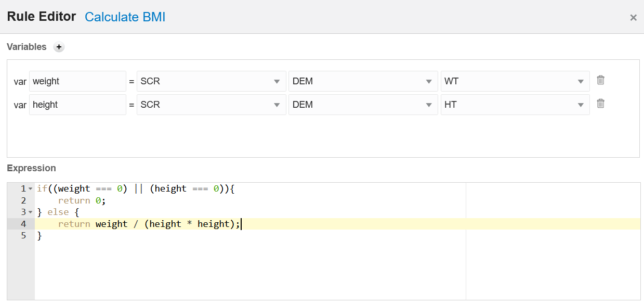Open the SCR dropdown for height
Image resolution: width=644 pixels, height=304 pixels.
pyautogui.click(x=211, y=105)
